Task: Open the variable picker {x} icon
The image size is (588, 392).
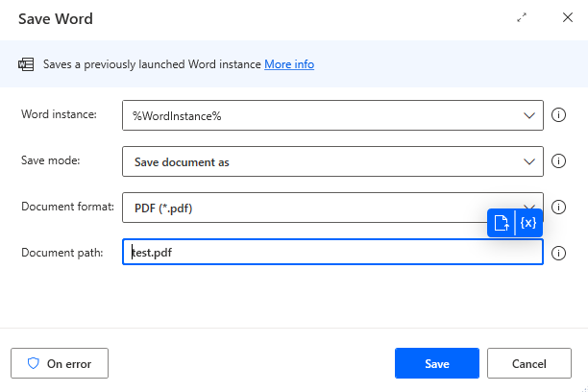Action: [x=528, y=223]
